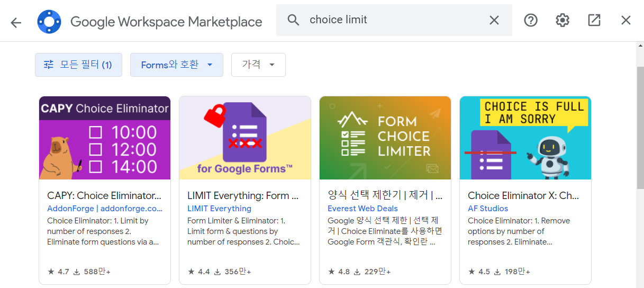The image size is (644, 288).
Task: Open the settings gear icon
Action: 562,20
